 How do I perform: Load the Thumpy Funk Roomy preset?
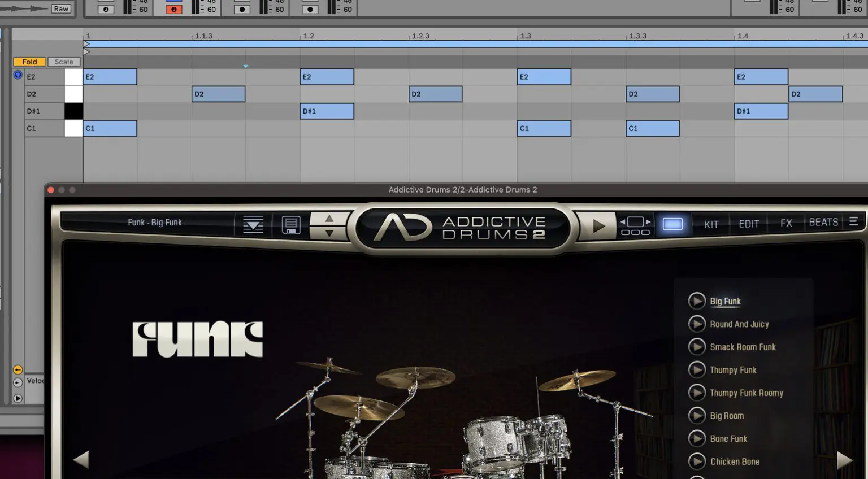[x=746, y=393]
